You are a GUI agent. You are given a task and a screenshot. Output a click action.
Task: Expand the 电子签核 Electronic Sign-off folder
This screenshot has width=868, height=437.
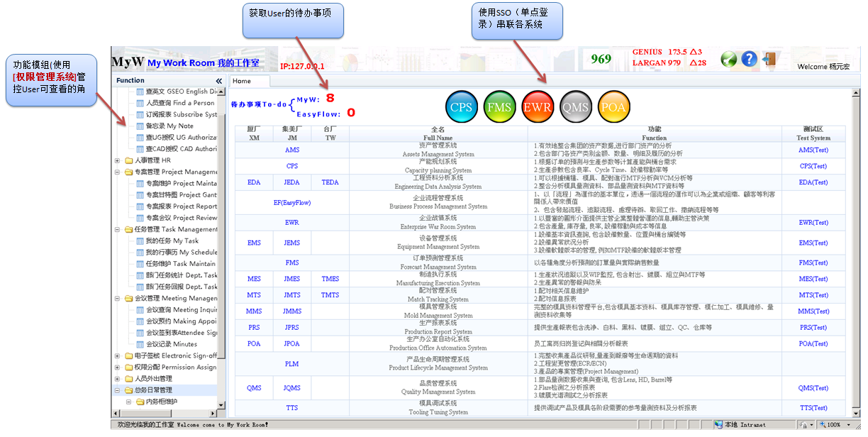click(118, 355)
